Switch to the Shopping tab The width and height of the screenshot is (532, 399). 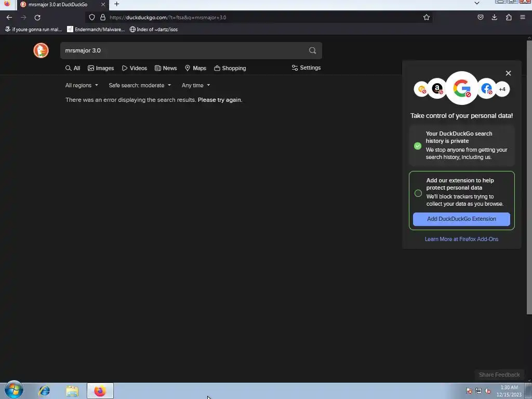[x=230, y=68]
